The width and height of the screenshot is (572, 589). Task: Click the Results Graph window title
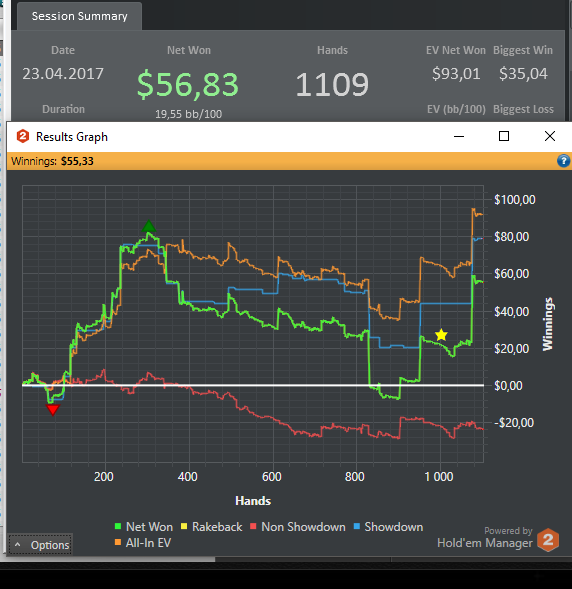[72, 137]
